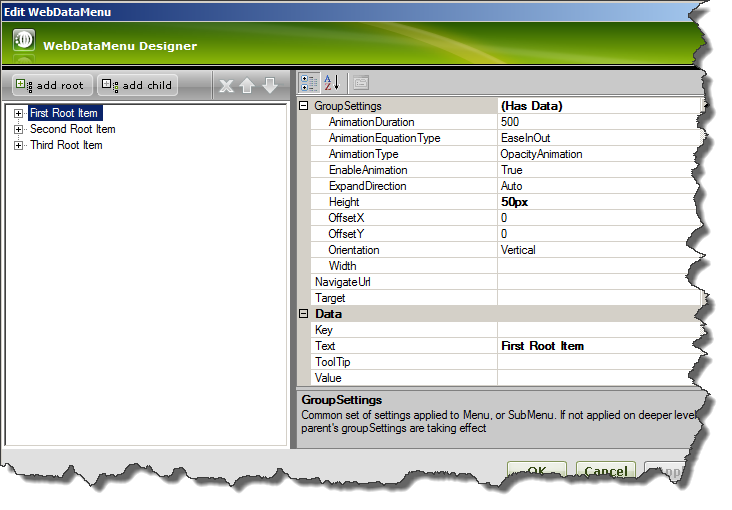The image size is (732, 510).
Task: Sort properties alphabetically with A-Z icon
Action: coord(333,83)
